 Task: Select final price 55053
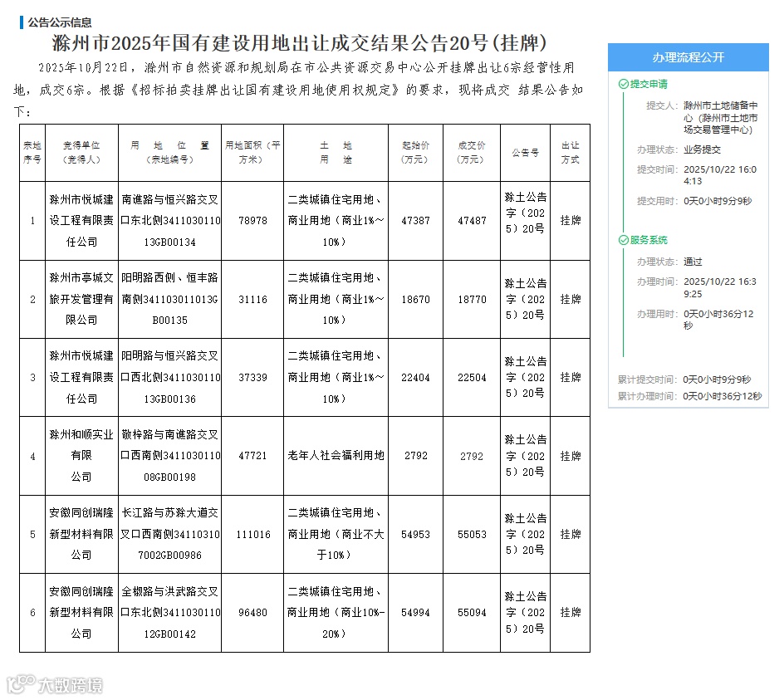[x=472, y=534]
